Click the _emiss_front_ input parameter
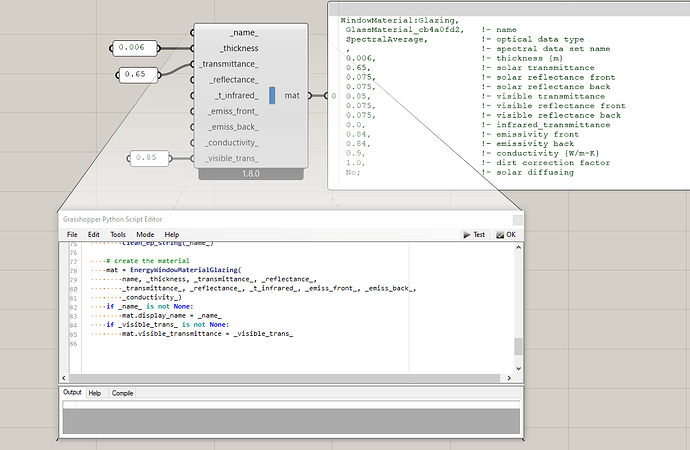The width and height of the screenshot is (690, 450). [x=233, y=111]
